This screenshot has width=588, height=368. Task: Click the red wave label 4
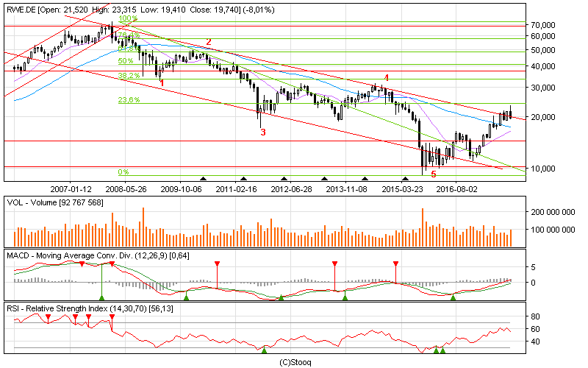click(x=387, y=78)
